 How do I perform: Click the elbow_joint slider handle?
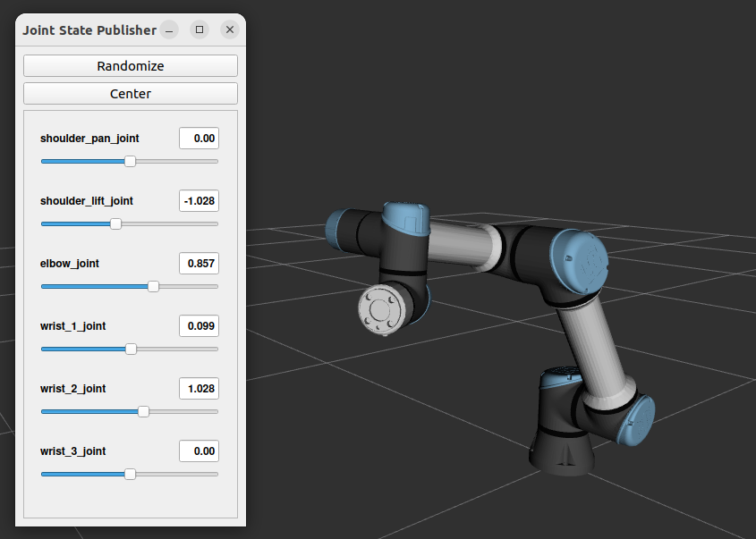153,286
